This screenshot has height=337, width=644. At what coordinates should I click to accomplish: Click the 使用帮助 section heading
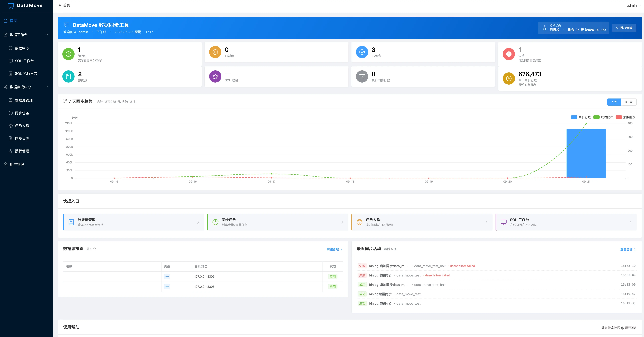click(71, 327)
